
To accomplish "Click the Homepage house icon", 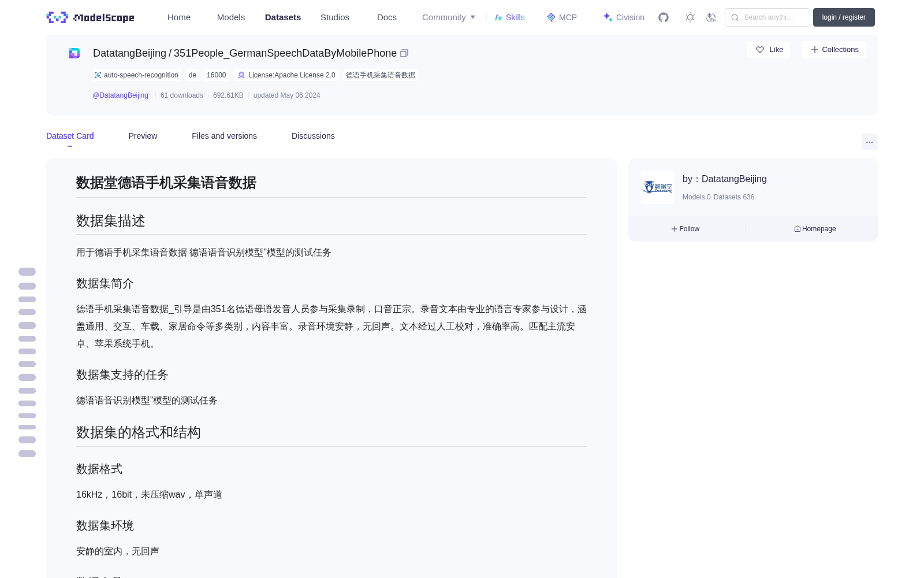I will tap(798, 229).
